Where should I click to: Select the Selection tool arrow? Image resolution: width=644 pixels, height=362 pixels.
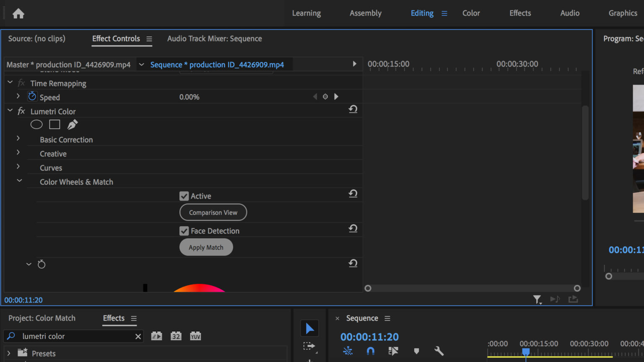pos(309,328)
